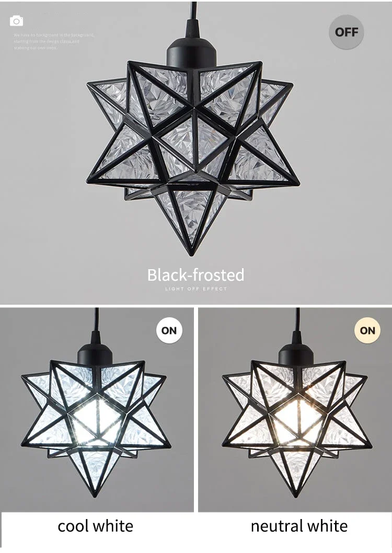Select the cool white label
The image size is (392, 553).
click(96, 526)
